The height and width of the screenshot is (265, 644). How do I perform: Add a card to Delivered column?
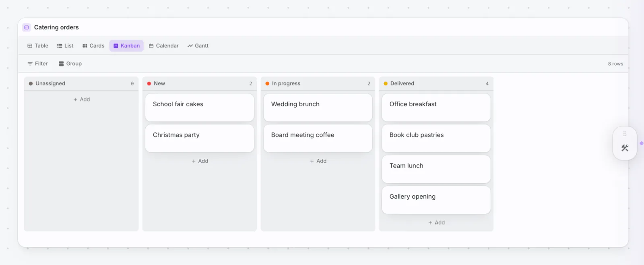[436, 223]
